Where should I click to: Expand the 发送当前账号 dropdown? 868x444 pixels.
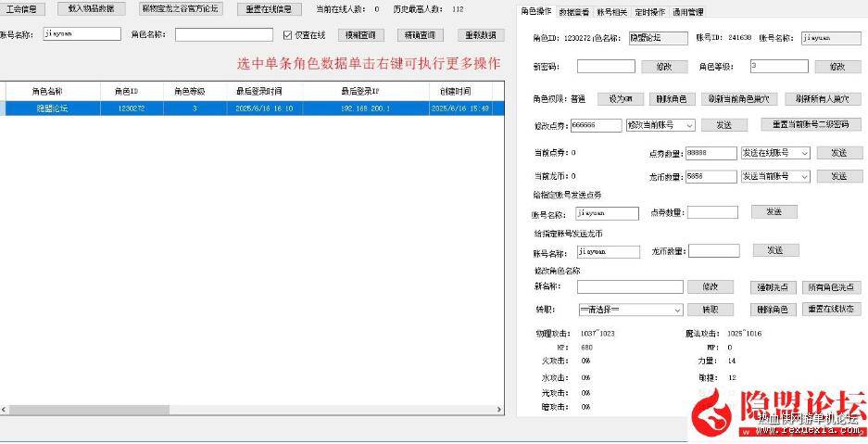click(775, 176)
